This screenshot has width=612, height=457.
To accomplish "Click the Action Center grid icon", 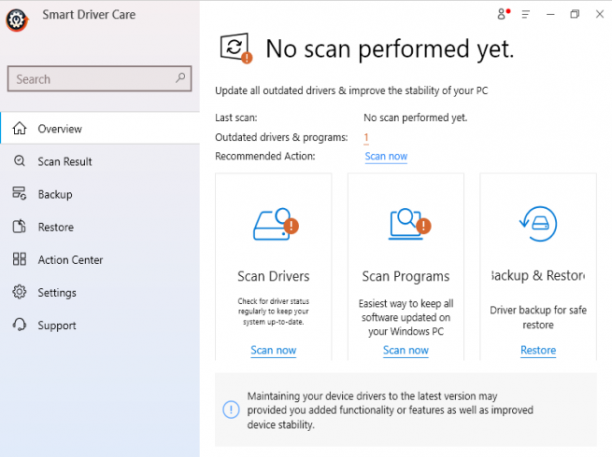I will pos(20,259).
